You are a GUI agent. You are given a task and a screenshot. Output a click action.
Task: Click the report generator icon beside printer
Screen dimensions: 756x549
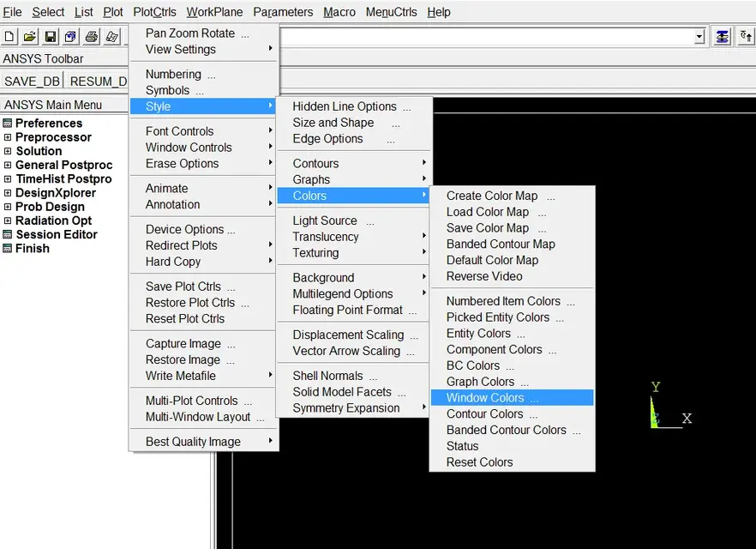pyautogui.click(x=112, y=37)
